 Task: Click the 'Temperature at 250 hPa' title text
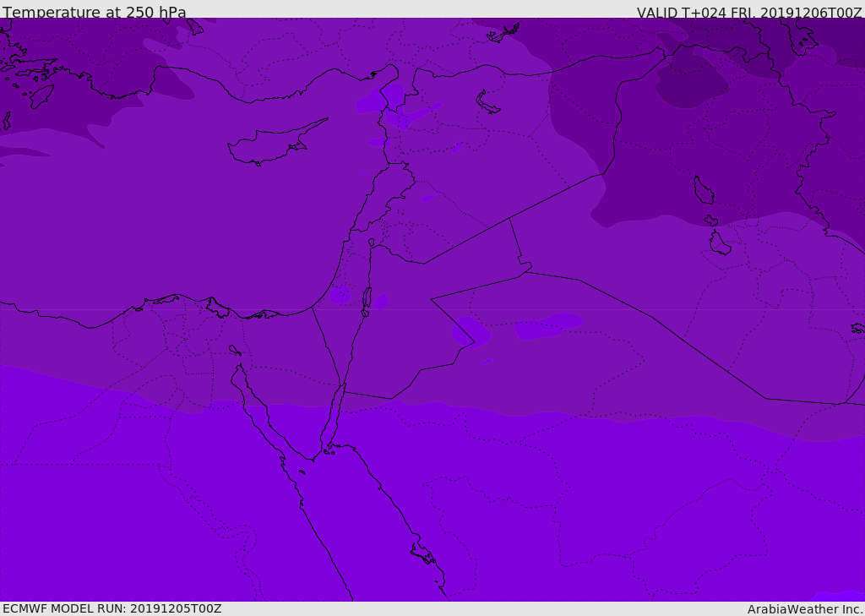pyautogui.click(x=95, y=12)
